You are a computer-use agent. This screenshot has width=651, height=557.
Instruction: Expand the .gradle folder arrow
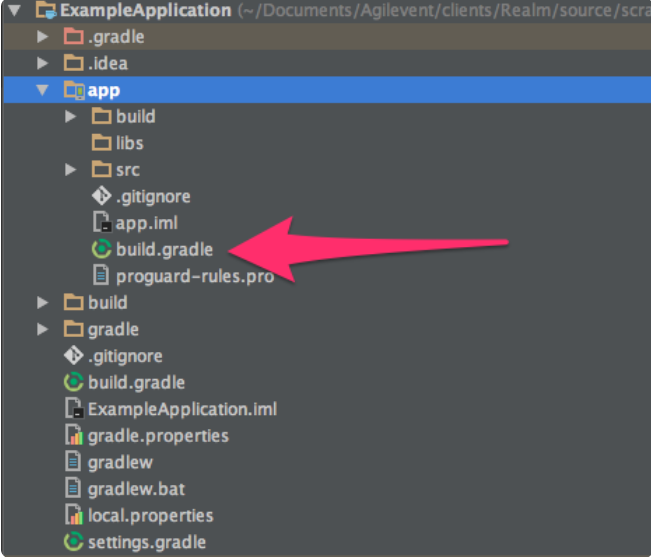click(42, 37)
